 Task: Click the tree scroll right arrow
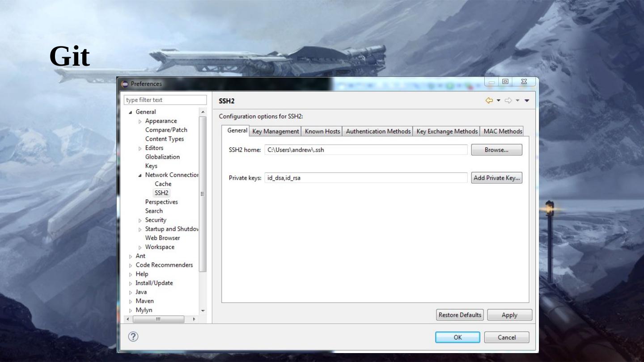[x=194, y=319]
